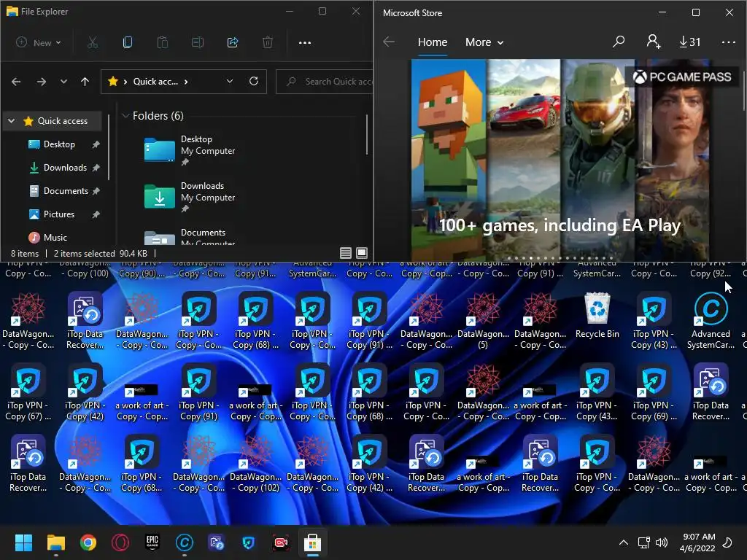Click the Search icon in Microsoft Store

point(619,42)
